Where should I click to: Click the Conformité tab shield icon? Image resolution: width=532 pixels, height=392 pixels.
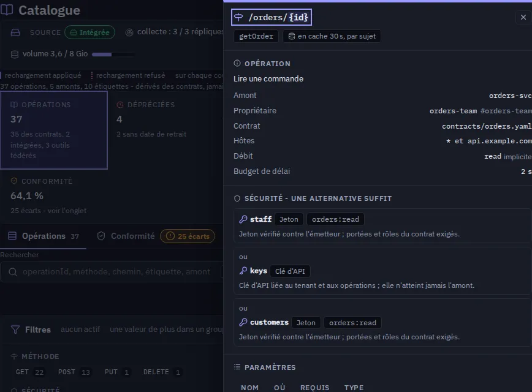pos(101,236)
